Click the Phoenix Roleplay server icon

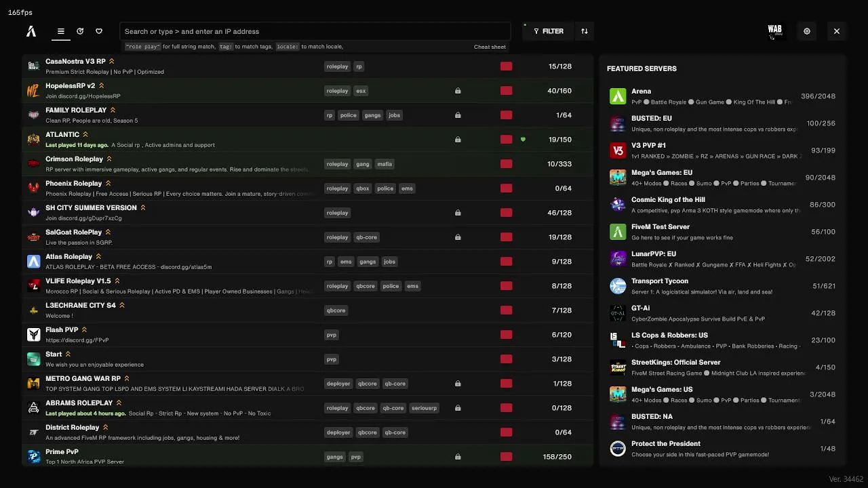pos(33,188)
